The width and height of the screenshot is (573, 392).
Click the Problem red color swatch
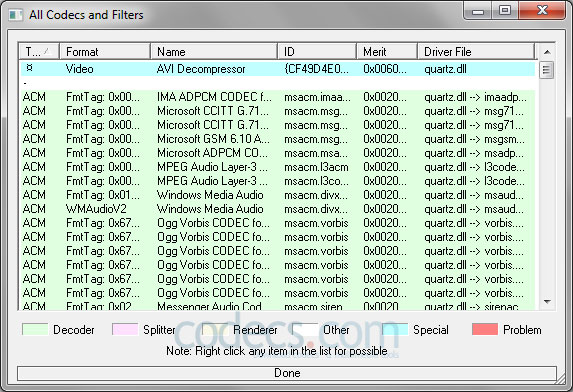click(485, 330)
